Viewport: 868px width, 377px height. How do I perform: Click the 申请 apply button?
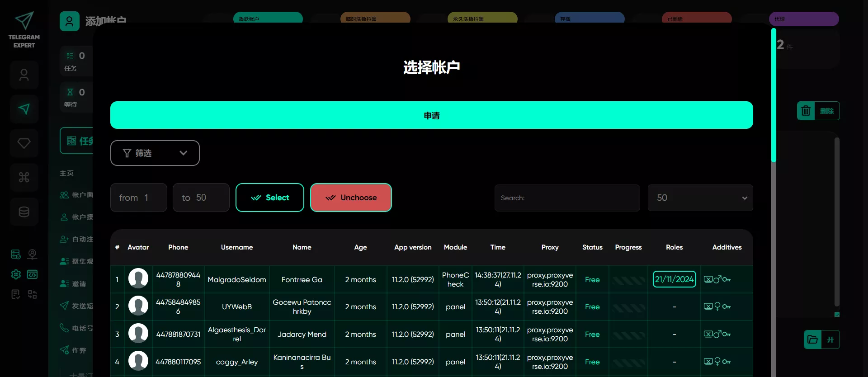point(432,115)
